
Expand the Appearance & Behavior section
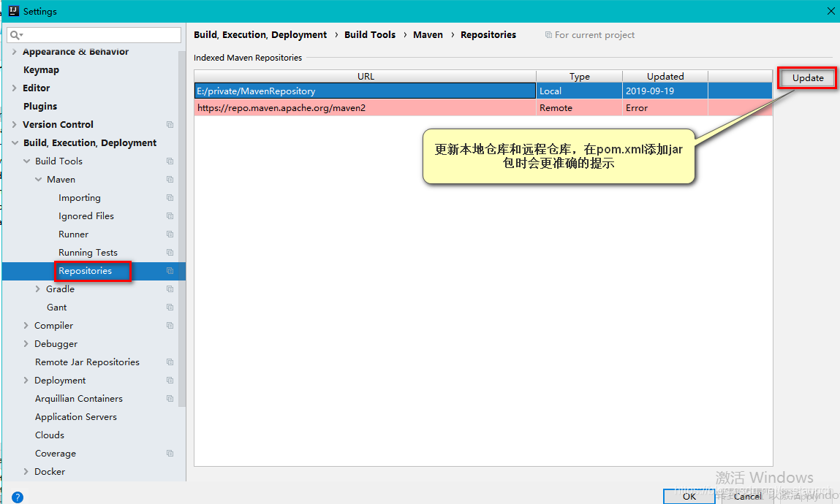15,52
